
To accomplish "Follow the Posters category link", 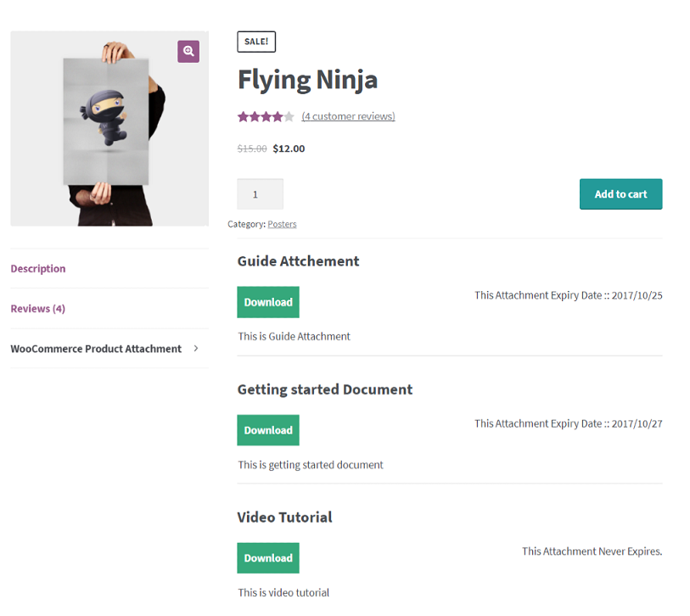I will tap(282, 224).
